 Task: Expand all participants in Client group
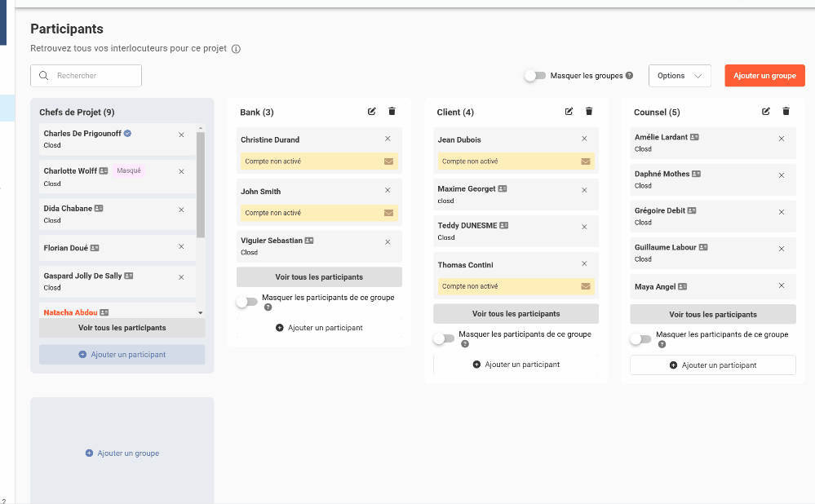pyautogui.click(x=516, y=314)
